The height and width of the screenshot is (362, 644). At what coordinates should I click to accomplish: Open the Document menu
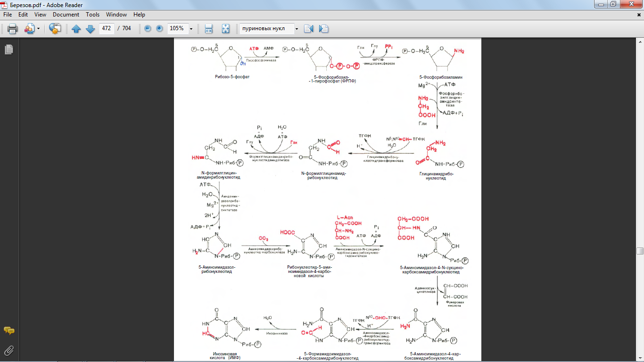point(66,15)
